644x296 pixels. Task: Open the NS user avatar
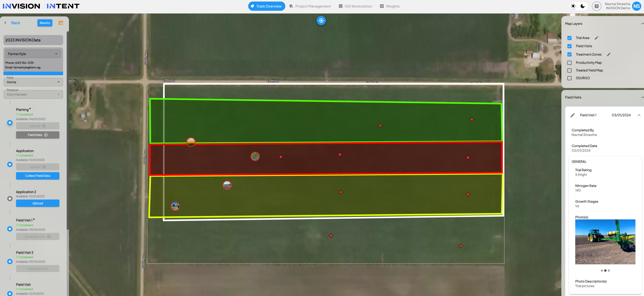click(x=636, y=6)
